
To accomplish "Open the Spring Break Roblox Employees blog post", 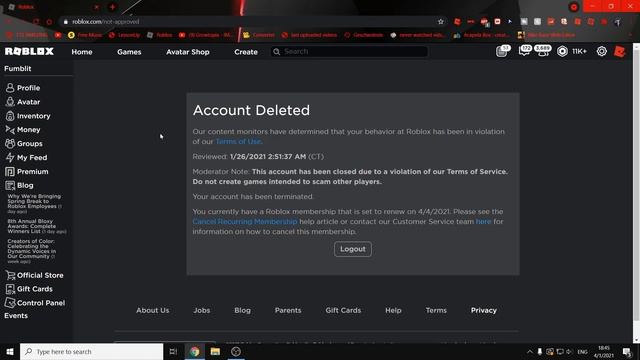I will [x=34, y=204].
